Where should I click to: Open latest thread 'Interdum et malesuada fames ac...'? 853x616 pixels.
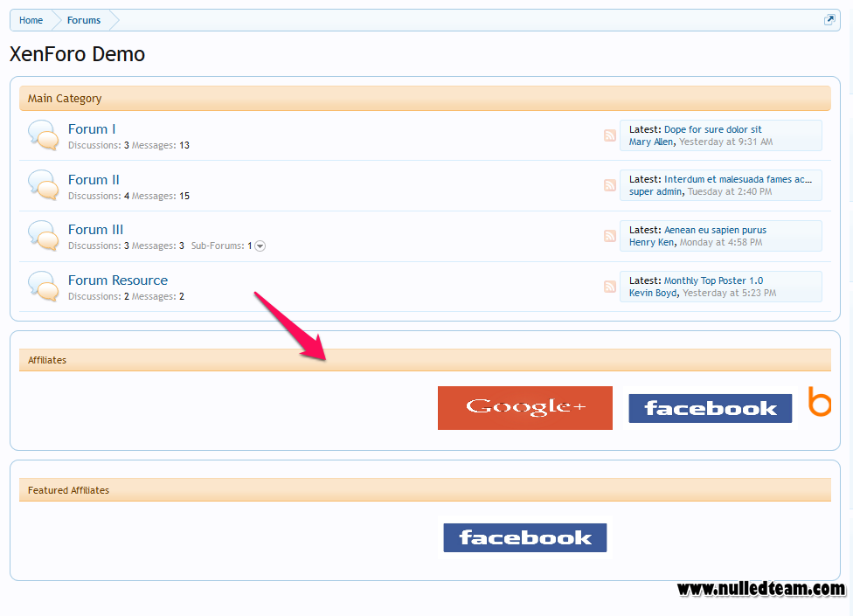pos(738,179)
